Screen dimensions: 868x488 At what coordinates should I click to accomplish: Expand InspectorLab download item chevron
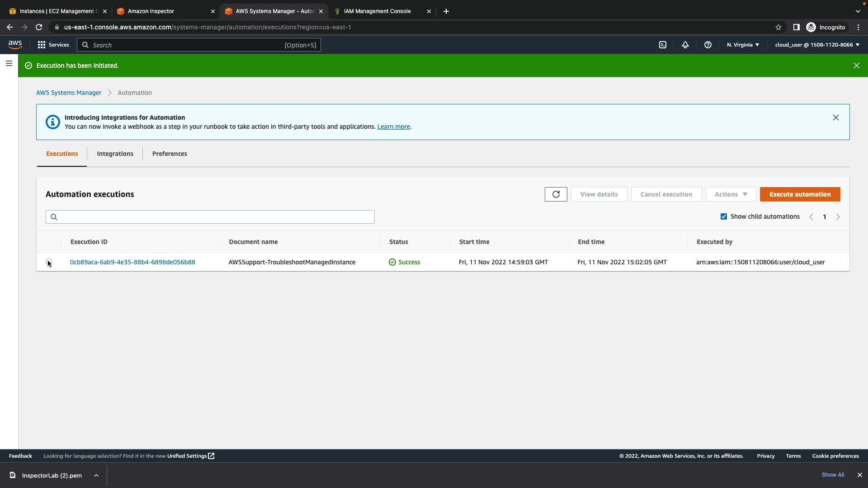[96, 475]
